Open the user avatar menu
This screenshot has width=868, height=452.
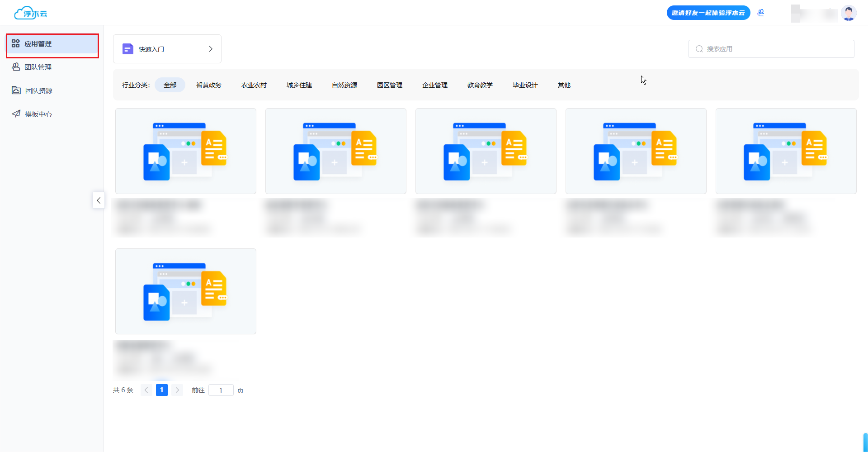click(849, 13)
